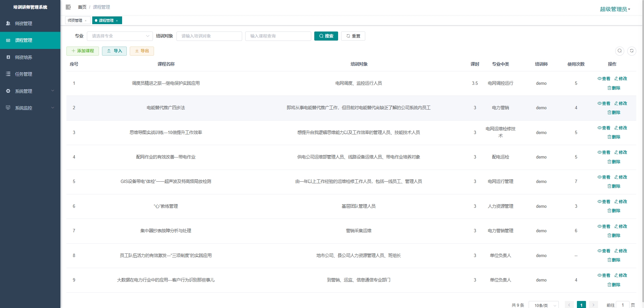
Task: View the 配网作业的有效改善 course
Action: coord(604,152)
